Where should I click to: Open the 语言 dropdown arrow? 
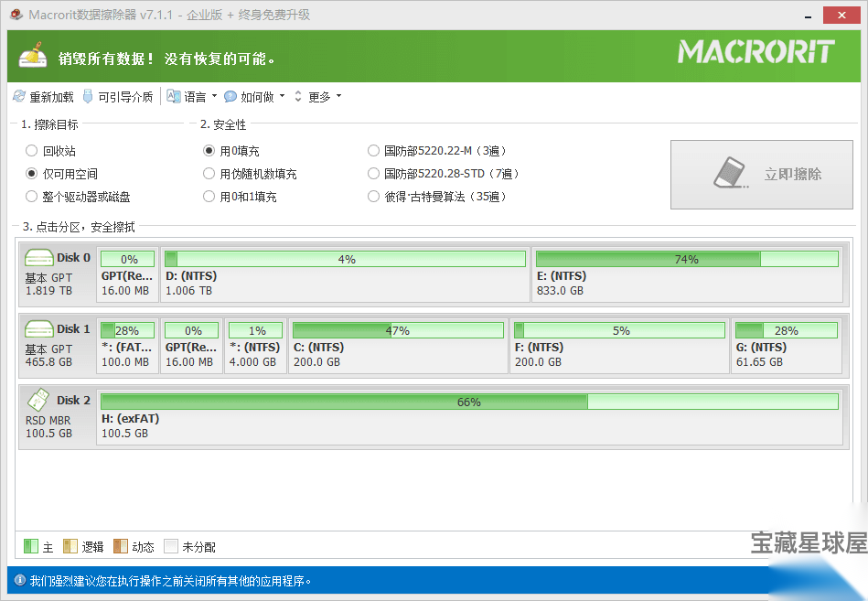tap(214, 96)
